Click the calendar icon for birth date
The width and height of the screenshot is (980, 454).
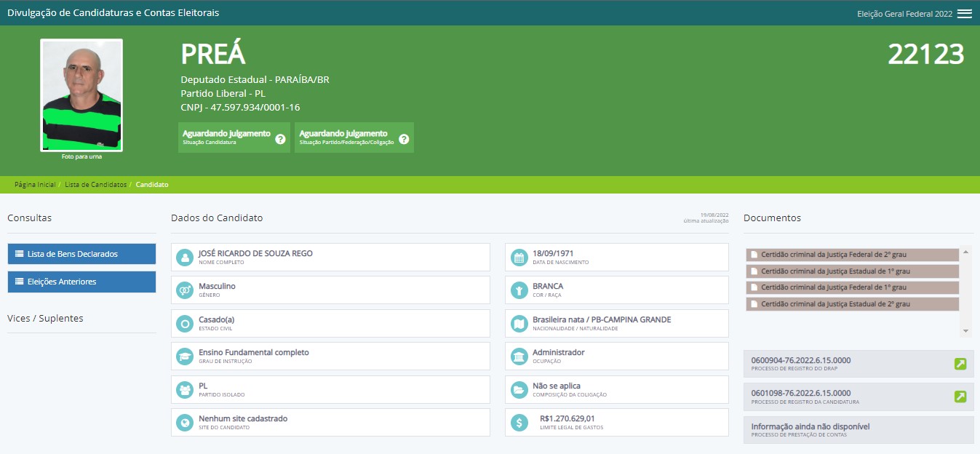[519, 257]
